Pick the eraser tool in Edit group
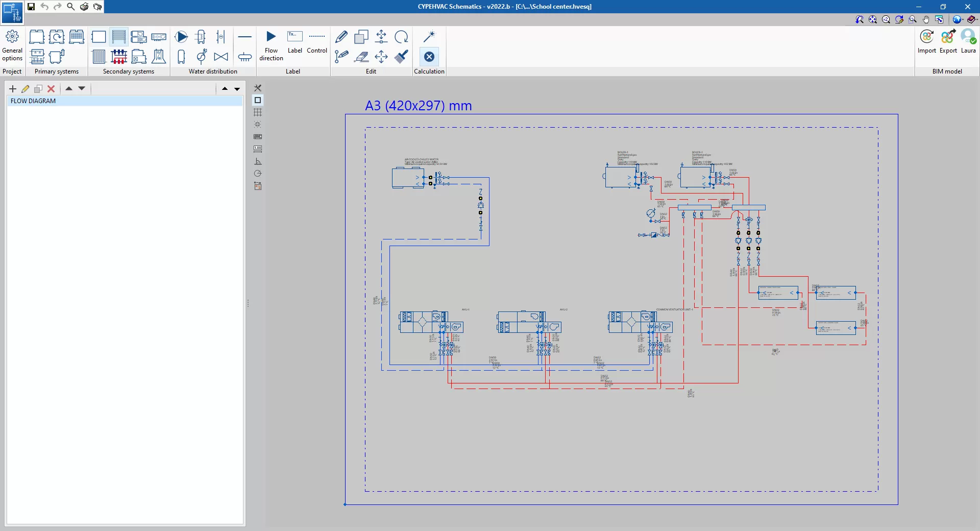The width and height of the screenshot is (980, 531). pyautogui.click(x=361, y=57)
